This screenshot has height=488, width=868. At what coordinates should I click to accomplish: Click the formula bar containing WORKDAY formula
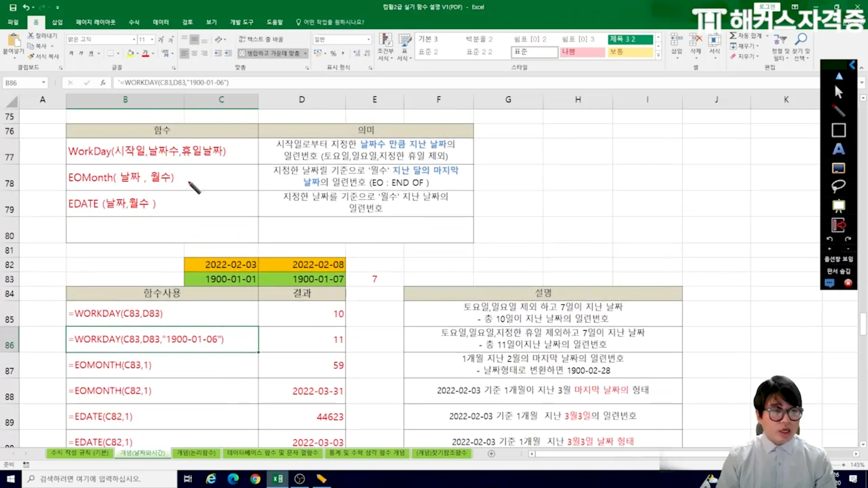pyautogui.click(x=466, y=83)
